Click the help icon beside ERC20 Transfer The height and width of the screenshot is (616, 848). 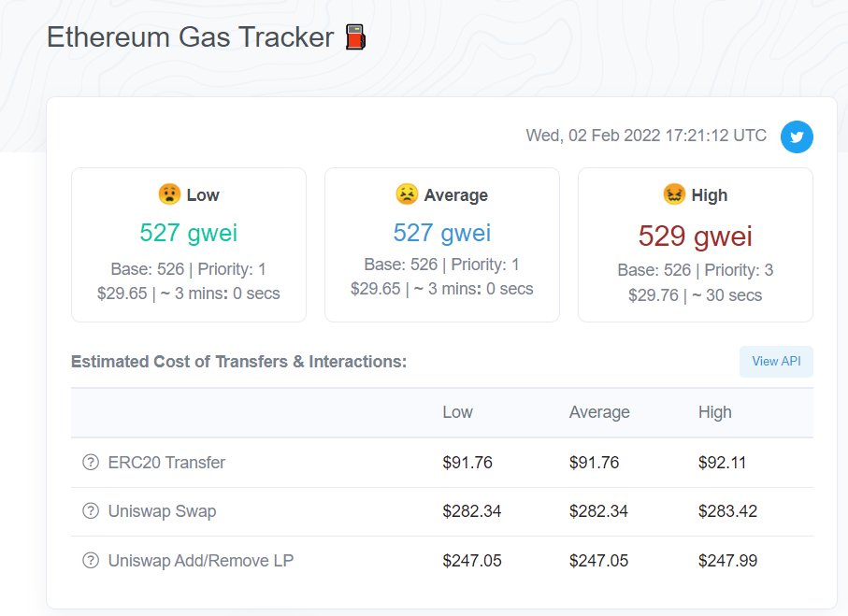pyautogui.click(x=91, y=463)
